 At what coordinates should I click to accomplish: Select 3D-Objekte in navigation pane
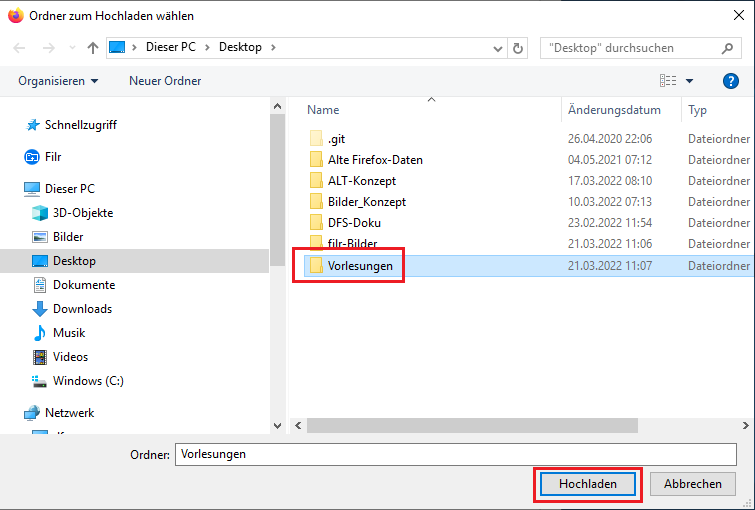[82, 213]
